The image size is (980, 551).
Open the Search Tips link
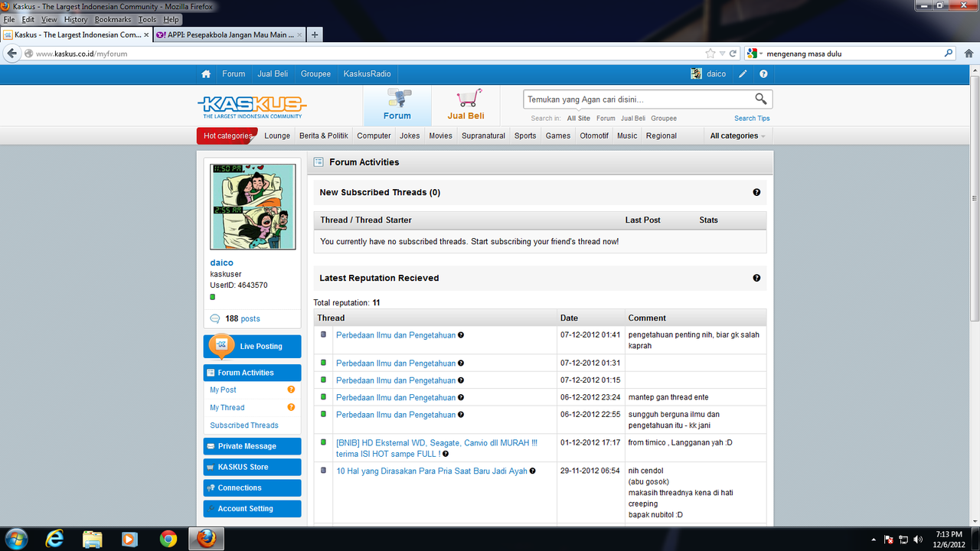pos(752,119)
